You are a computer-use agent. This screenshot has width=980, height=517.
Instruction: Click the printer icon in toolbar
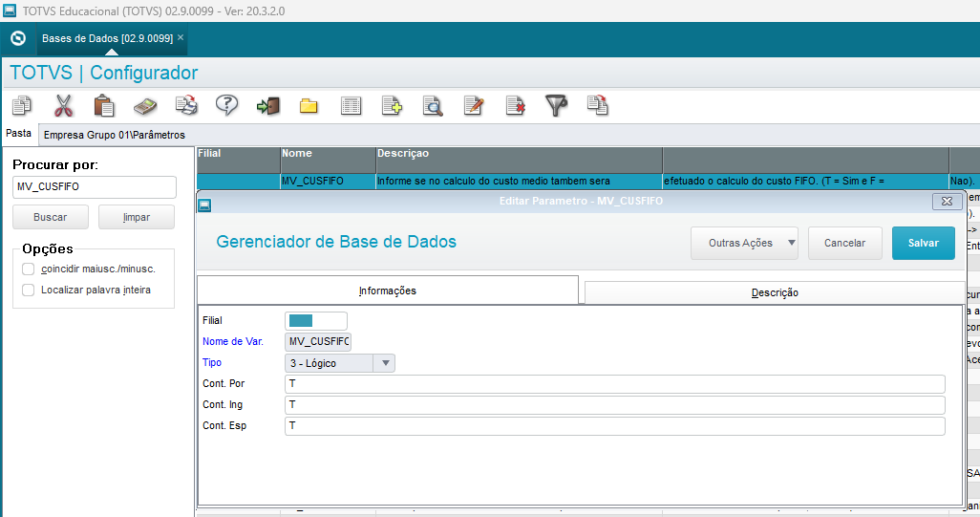click(186, 105)
